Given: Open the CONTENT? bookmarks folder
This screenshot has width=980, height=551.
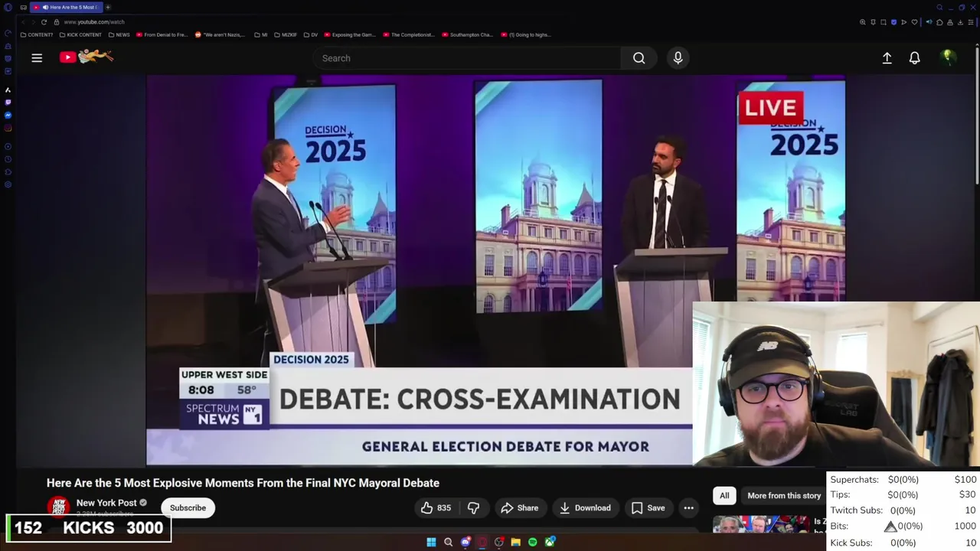Looking at the screenshot, I should click(37, 34).
